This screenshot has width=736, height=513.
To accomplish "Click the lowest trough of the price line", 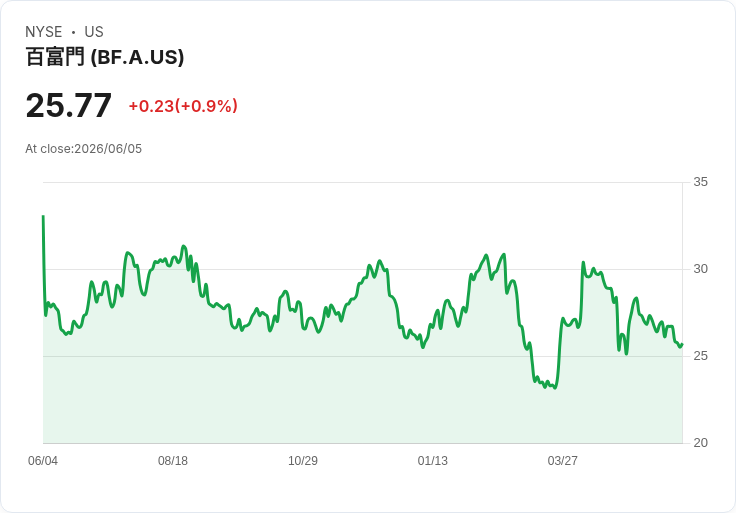I will point(555,388).
